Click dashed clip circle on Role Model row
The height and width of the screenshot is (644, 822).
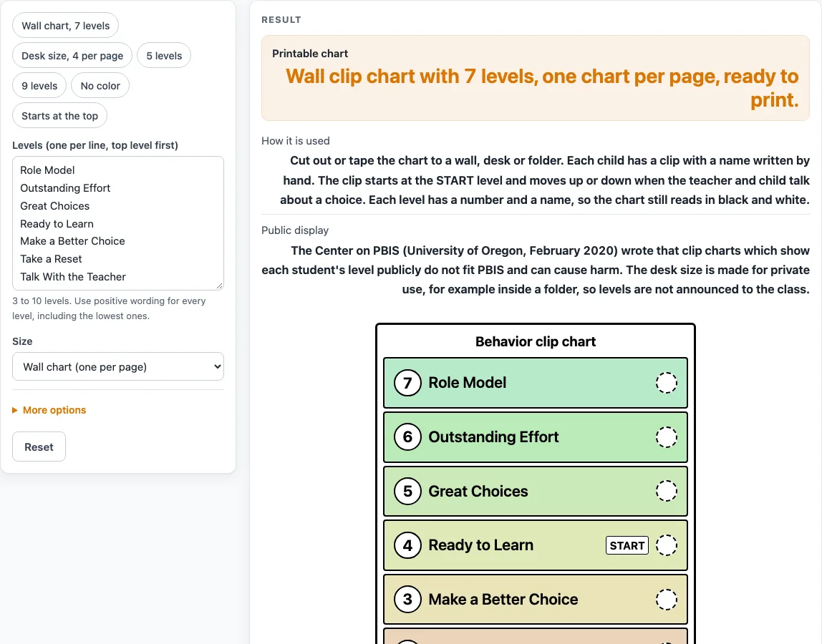[x=667, y=383]
